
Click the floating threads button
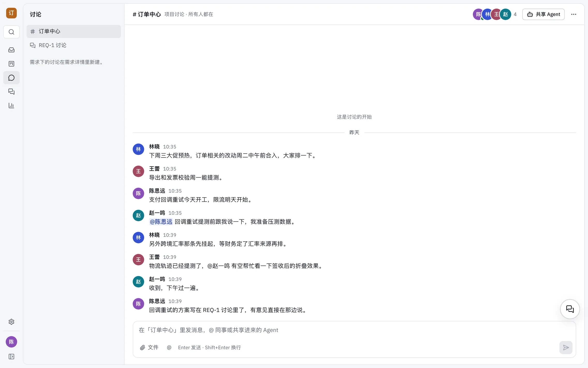[x=570, y=309]
